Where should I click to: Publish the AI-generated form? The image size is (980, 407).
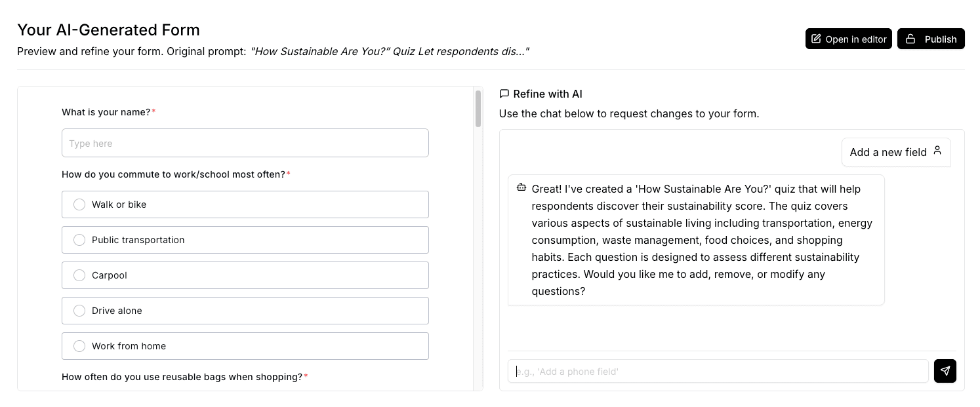tap(931, 39)
